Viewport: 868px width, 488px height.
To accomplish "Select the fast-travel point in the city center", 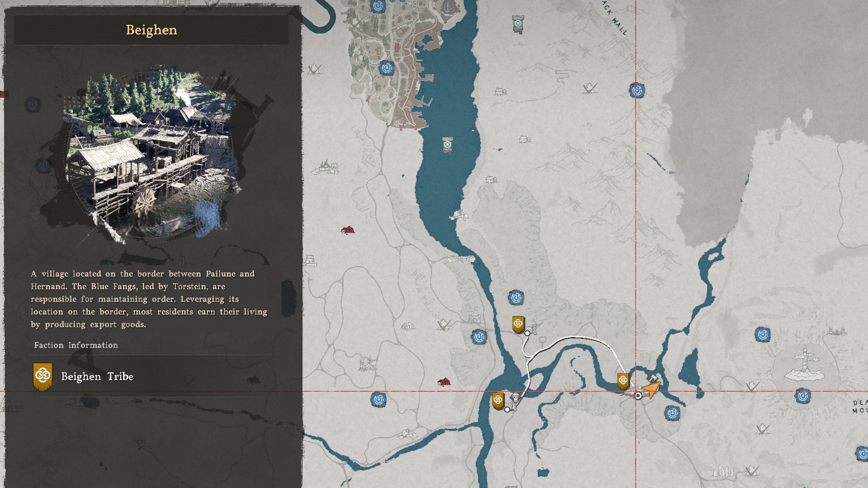I will point(387,68).
